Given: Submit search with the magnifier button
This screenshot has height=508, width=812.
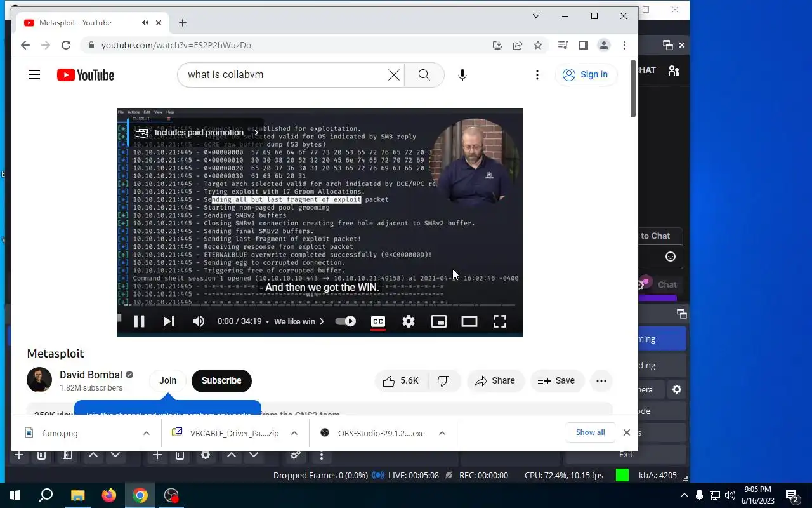Looking at the screenshot, I should [x=424, y=75].
